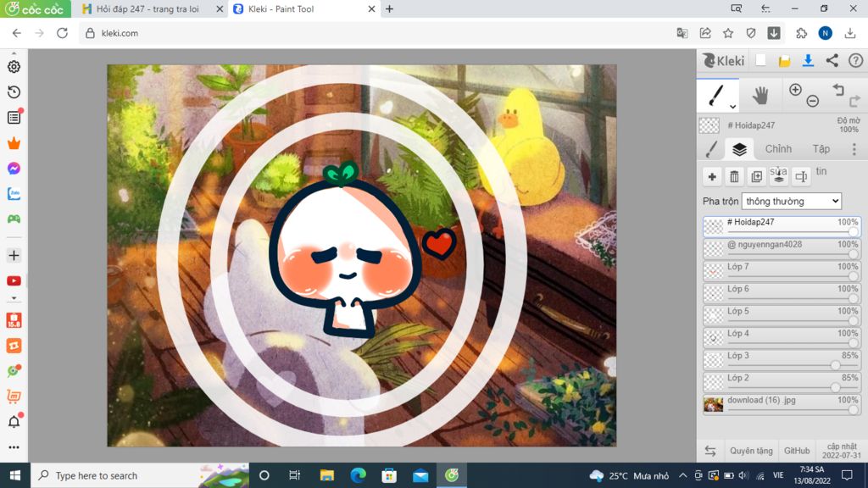Open the three-dot more tabs menu
Image resolution: width=868 pixels, height=488 pixels.
854,149
